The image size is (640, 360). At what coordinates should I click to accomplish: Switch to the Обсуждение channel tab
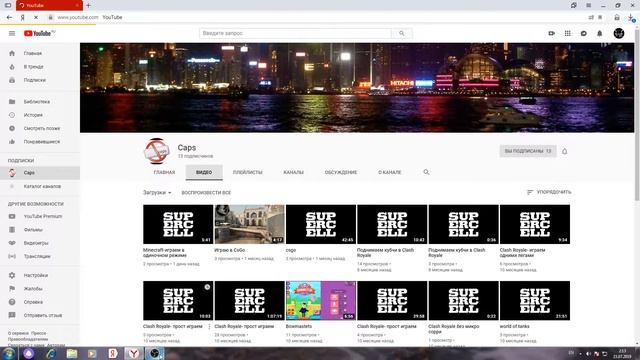[x=341, y=172]
